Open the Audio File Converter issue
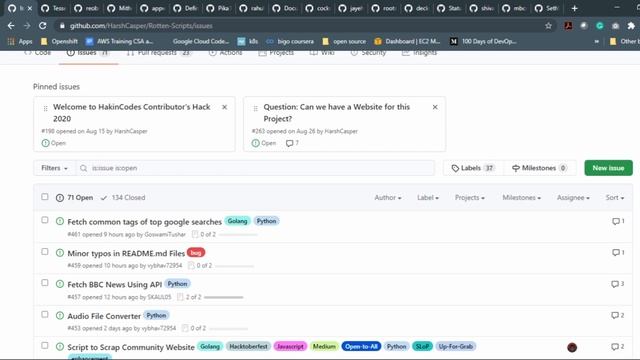Screen dimensions: 640x360 [x=104, y=316]
